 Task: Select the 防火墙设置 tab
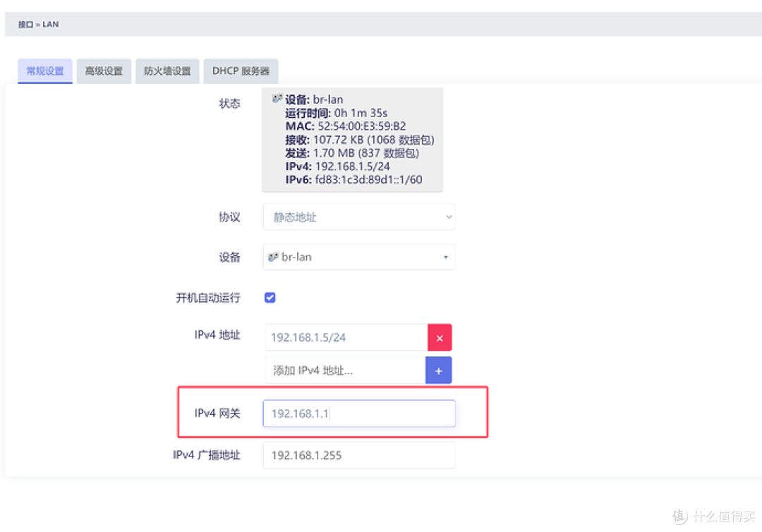[167, 71]
